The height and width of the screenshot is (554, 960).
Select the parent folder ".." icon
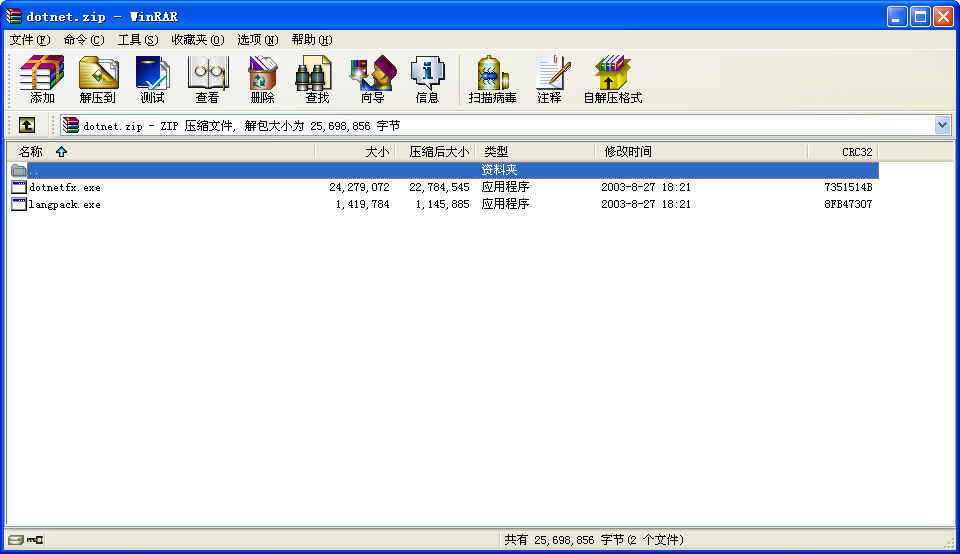19,170
